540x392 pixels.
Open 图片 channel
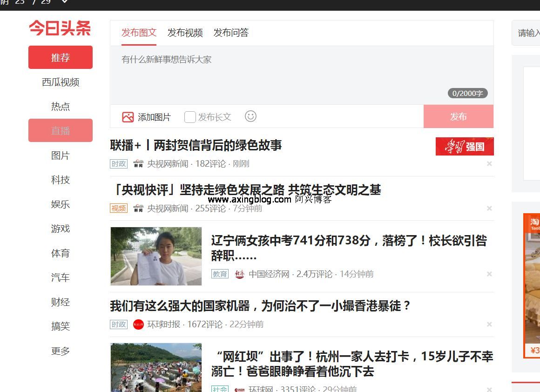(x=60, y=155)
